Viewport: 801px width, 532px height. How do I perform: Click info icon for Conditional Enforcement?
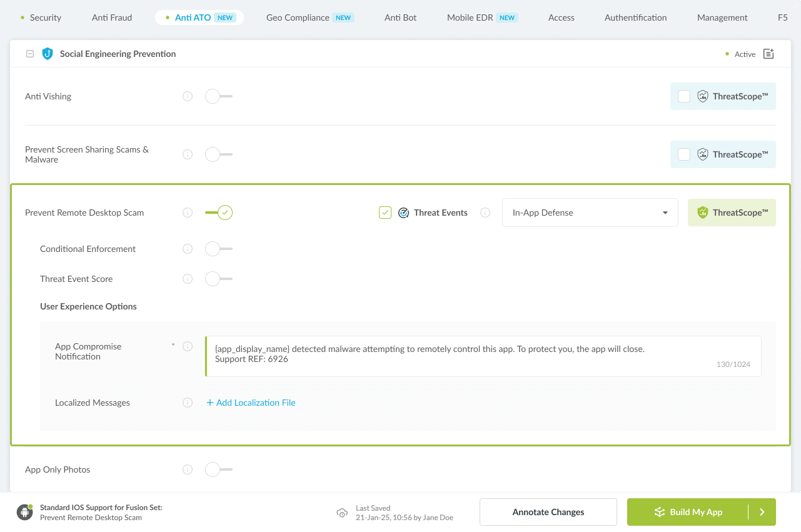point(188,249)
